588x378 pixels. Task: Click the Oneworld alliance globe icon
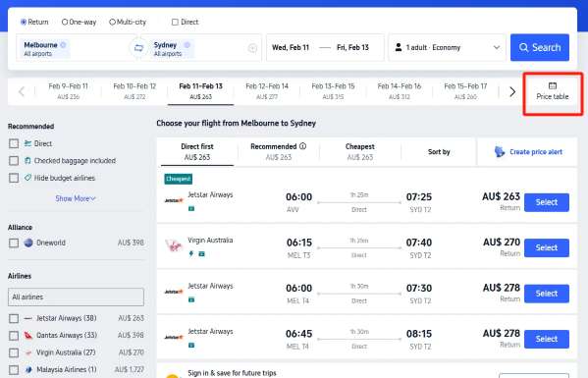coord(28,243)
